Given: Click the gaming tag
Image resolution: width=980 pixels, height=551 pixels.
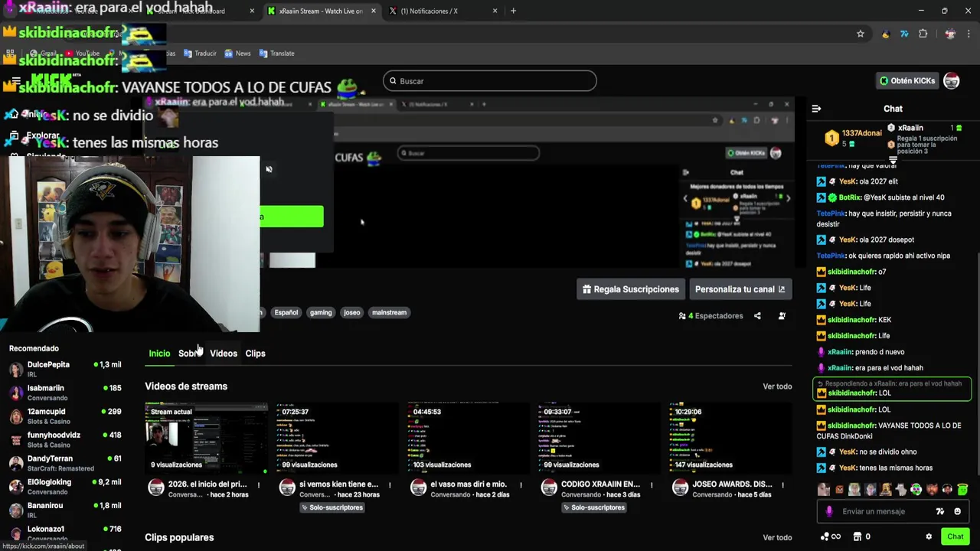Looking at the screenshot, I should 321,312.
